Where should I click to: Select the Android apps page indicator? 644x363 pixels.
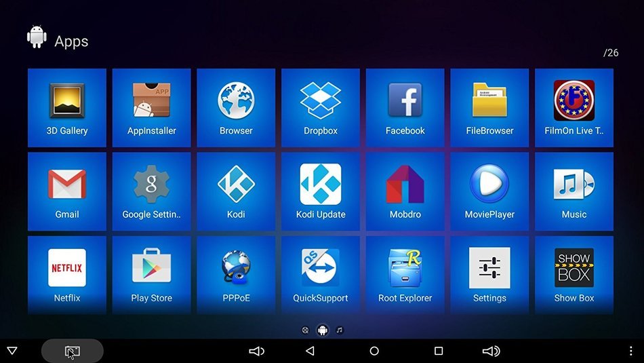click(323, 330)
